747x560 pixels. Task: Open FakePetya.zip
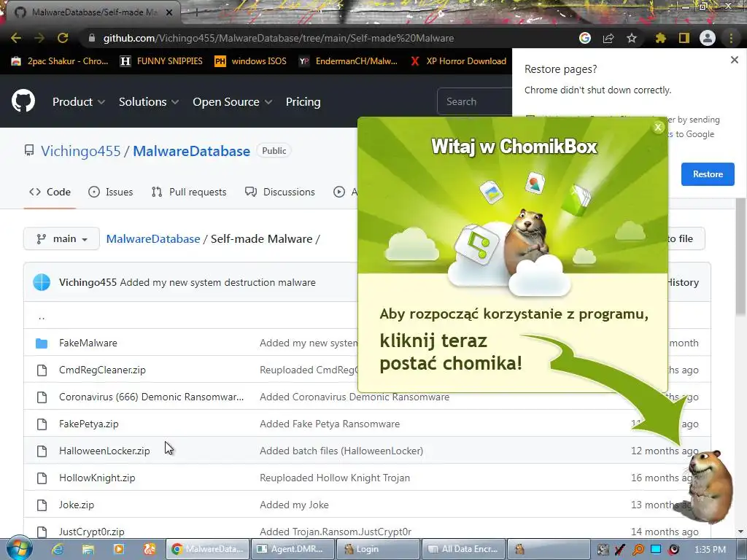(x=88, y=424)
